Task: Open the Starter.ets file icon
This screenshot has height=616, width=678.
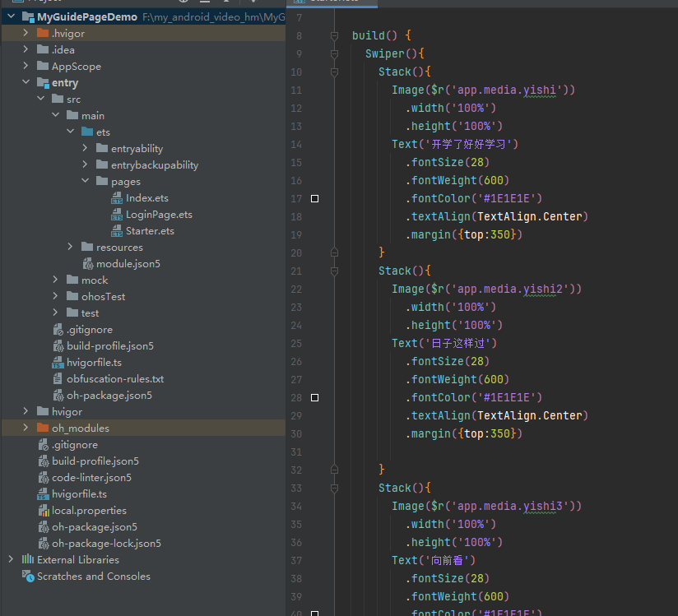Action: tap(117, 231)
